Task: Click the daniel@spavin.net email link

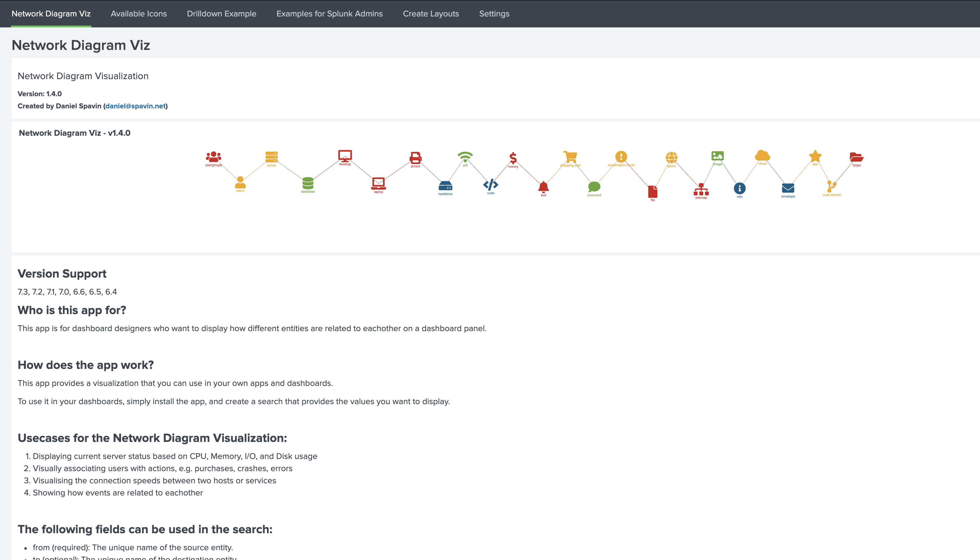Action: [136, 106]
